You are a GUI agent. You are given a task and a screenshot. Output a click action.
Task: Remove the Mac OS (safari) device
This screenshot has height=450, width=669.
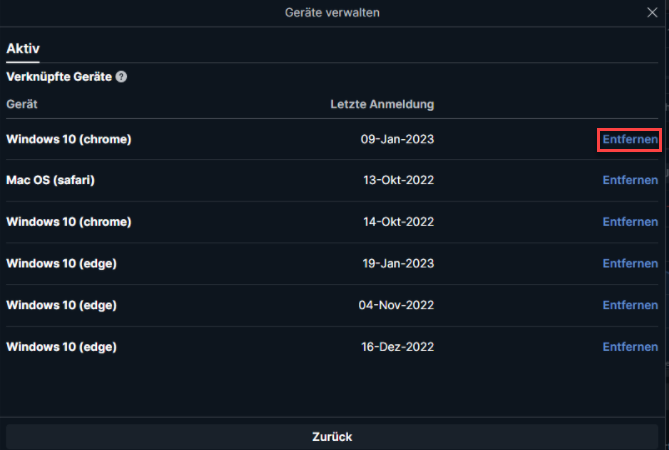coord(630,180)
